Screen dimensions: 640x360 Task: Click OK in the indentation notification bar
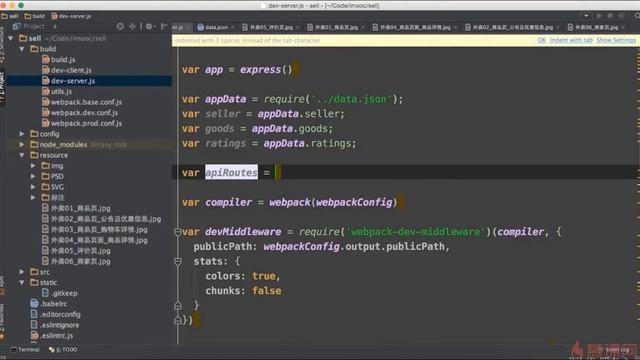tap(541, 40)
